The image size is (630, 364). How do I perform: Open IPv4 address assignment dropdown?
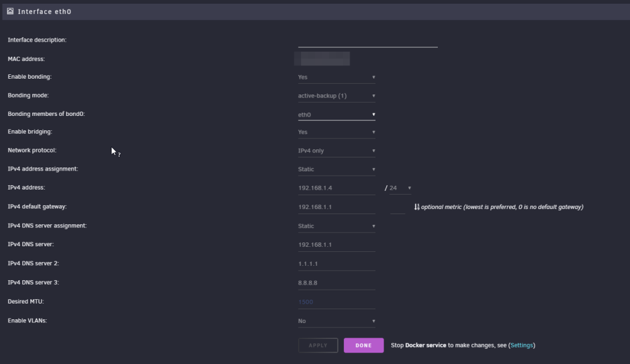pos(336,169)
